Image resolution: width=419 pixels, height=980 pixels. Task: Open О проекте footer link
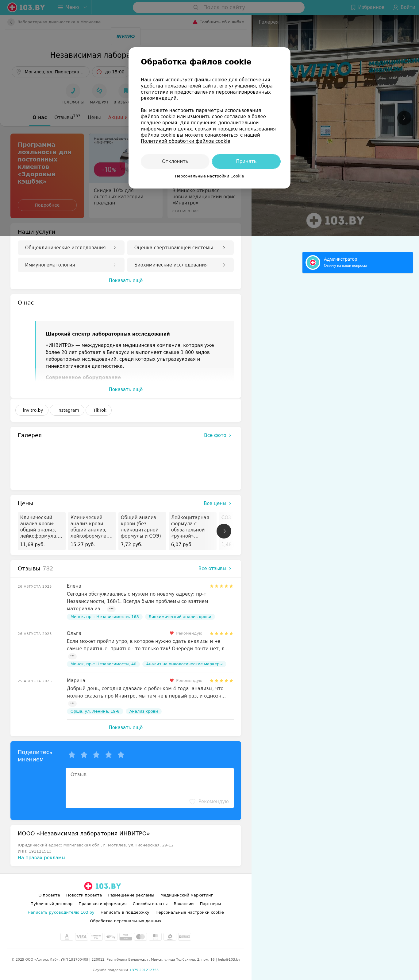(x=49, y=895)
